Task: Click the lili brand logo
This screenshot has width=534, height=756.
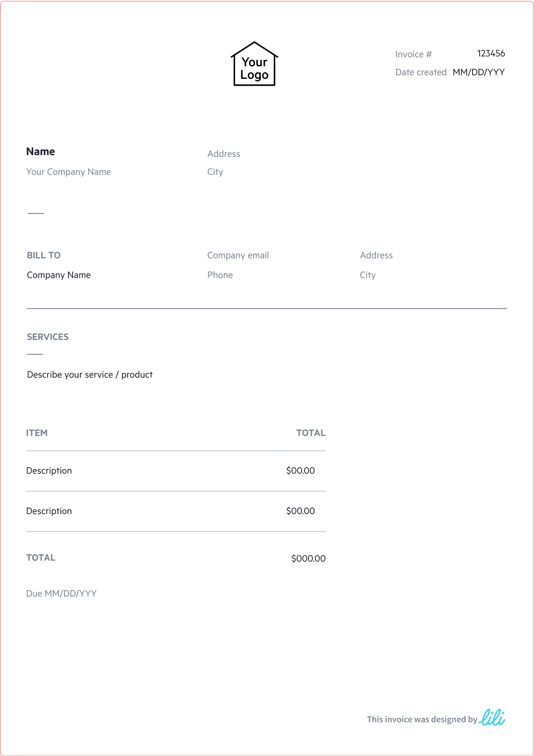Action: 492,717
